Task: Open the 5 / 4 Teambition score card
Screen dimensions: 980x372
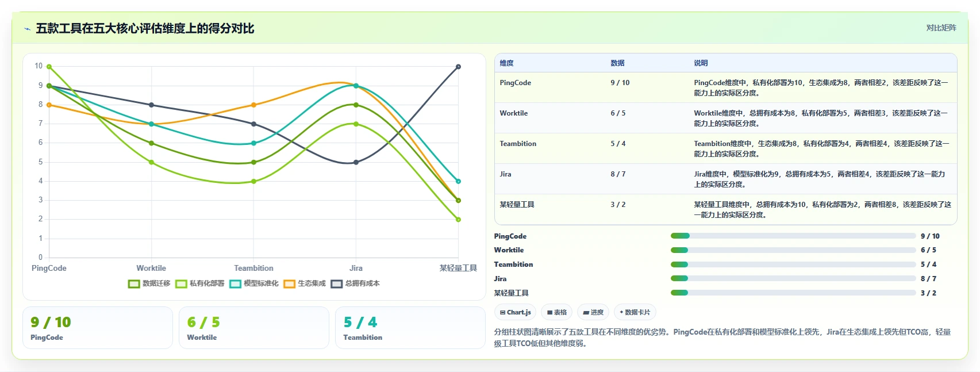Action: pyautogui.click(x=410, y=328)
